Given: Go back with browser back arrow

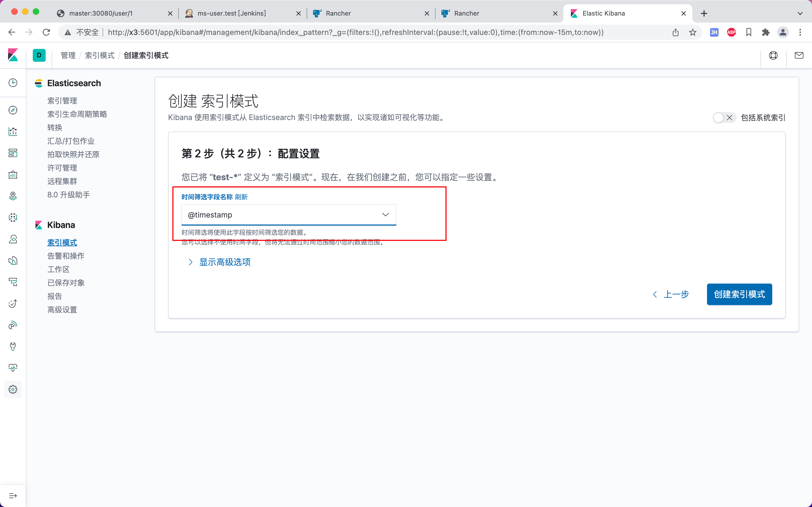Looking at the screenshot, I should pos(12,32).
